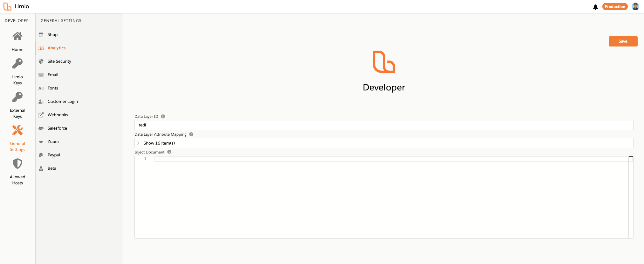This screenshot has width=644, height=264.
Task: Focus the Data Layer ID field
Action: [x=384, y=125]
